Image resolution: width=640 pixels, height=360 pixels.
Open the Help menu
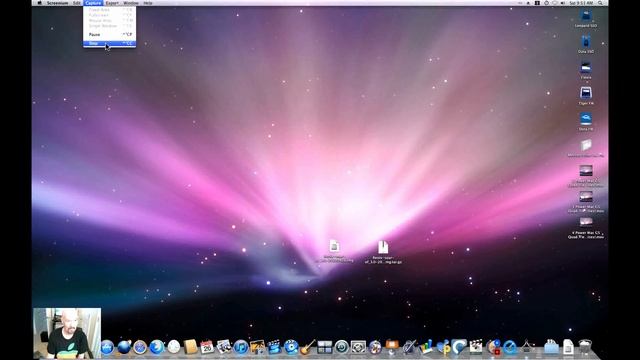[148, 3]
